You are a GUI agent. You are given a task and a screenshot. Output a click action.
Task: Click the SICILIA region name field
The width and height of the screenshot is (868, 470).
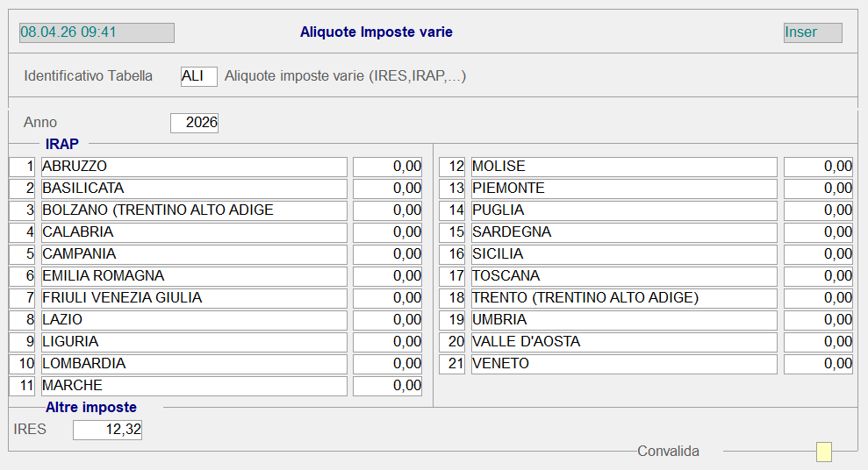click(623, 254)
